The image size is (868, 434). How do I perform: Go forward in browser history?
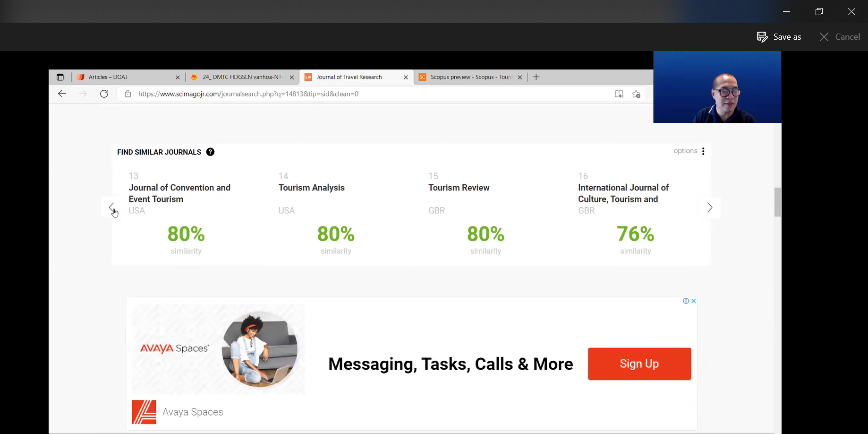point(83,94)
